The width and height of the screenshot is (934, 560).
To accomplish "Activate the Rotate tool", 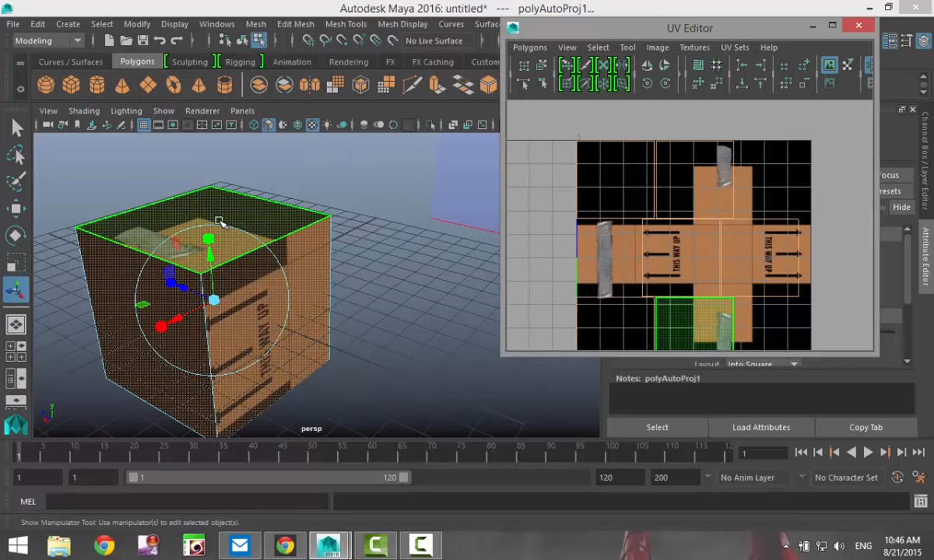I will pyautogui.click(x=16, y=235).
